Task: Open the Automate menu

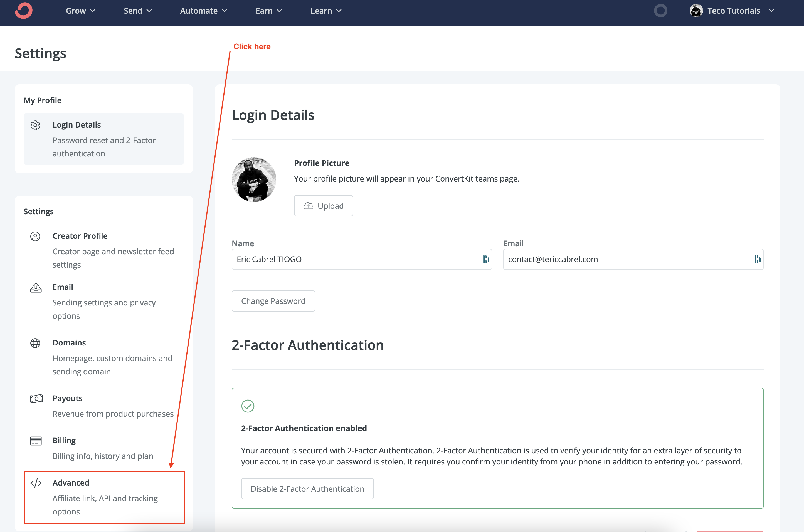Action: coord(203,11)
